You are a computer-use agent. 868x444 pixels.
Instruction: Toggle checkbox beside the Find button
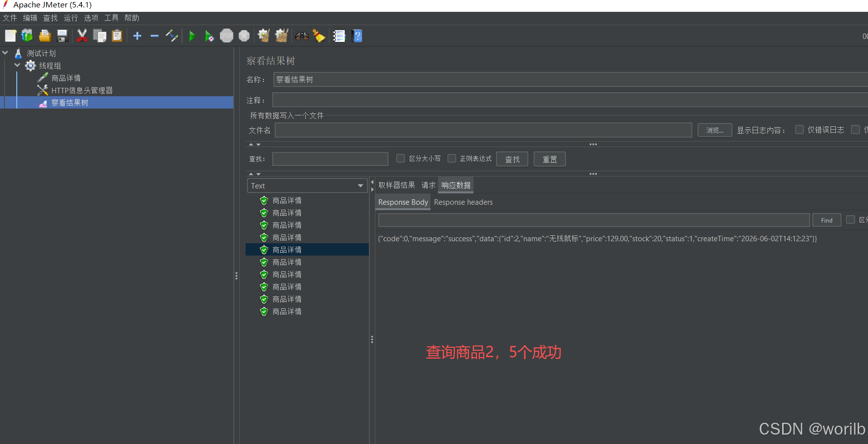click(850, 220)
